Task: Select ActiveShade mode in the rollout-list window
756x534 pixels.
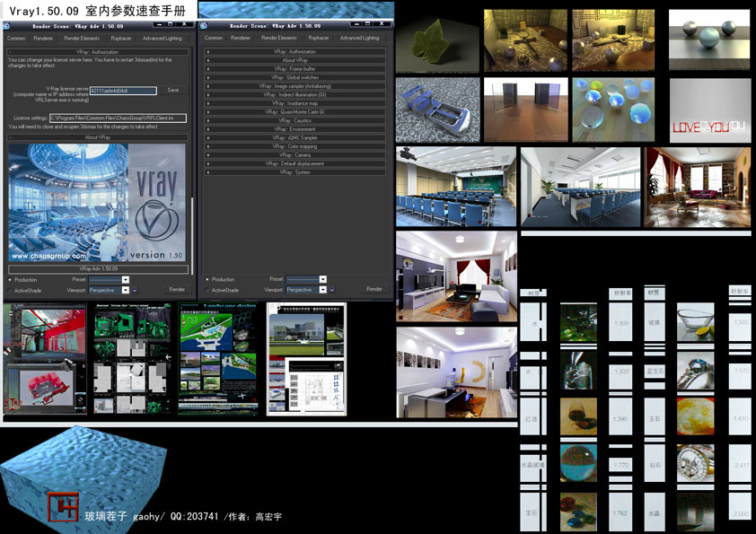Action: 207,290
